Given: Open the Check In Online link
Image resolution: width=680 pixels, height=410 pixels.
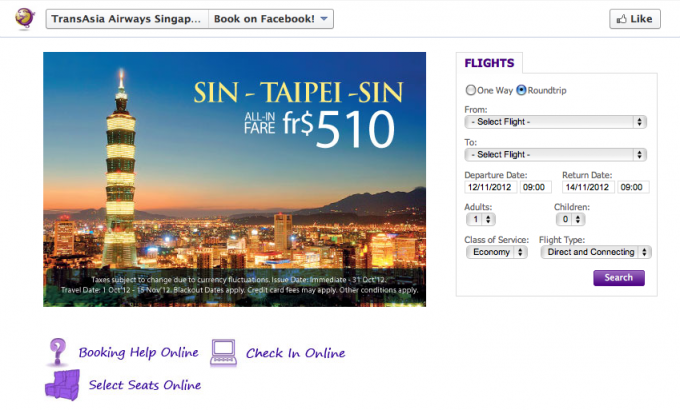Looking at the screenshot, I should 295,353.
